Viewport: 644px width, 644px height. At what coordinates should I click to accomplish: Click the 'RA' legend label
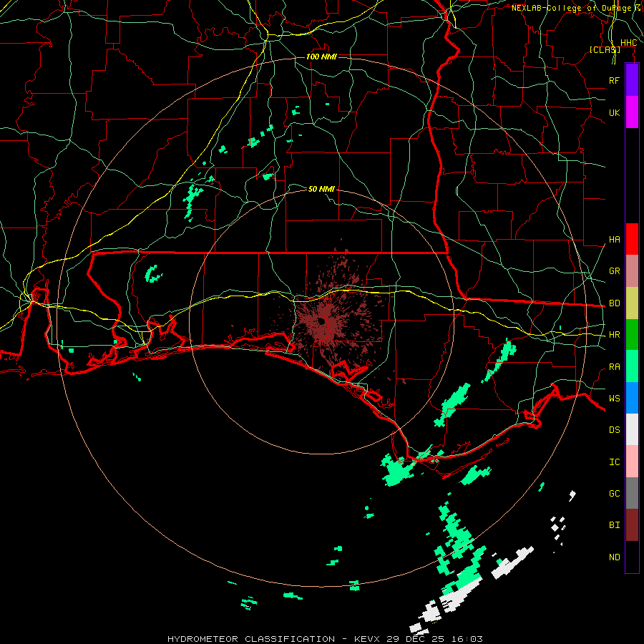pos(614,367)
